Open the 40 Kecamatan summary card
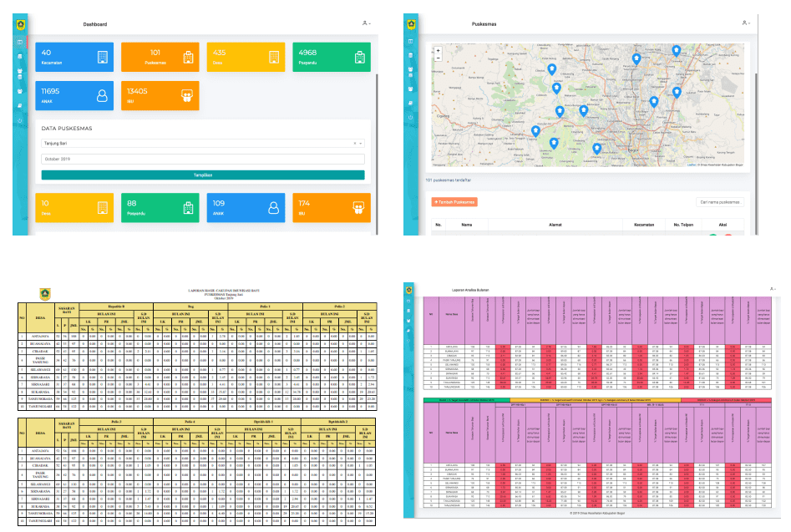The height and width of the screenshot is (532, 791). coord(74,57)
